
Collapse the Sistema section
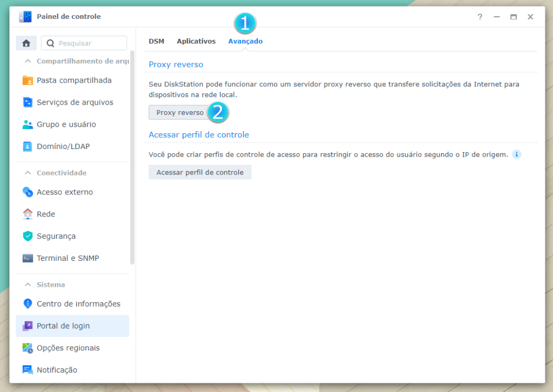(x=28, y=285)
